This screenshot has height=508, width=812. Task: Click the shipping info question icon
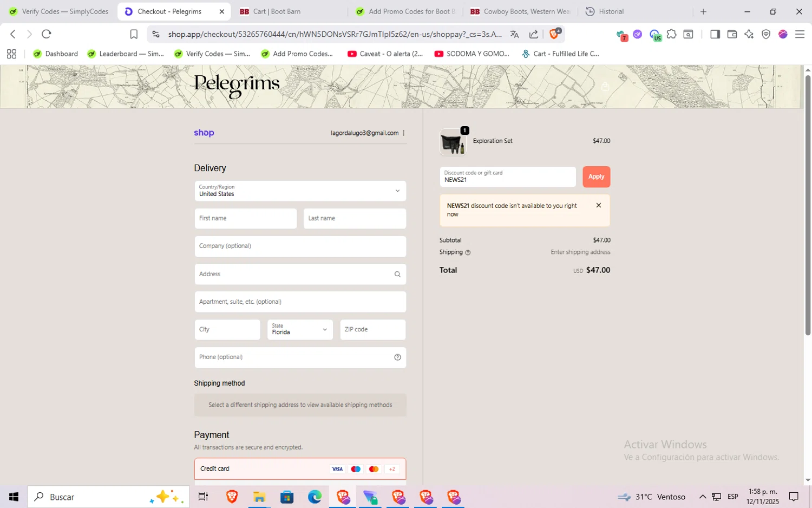coord(468,252)
